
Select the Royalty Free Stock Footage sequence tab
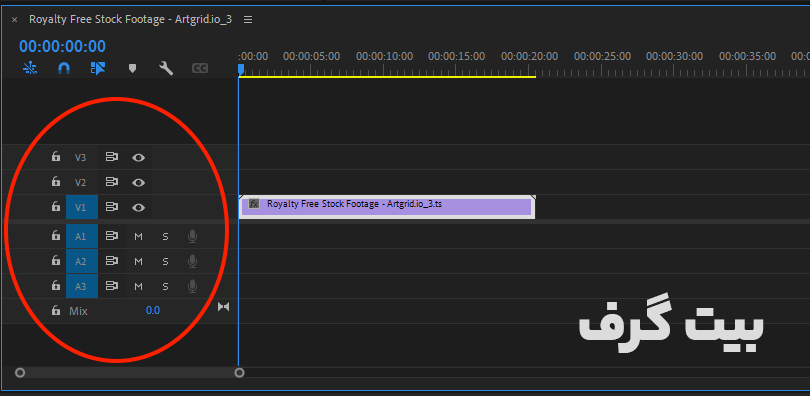(x=130, y=20)
